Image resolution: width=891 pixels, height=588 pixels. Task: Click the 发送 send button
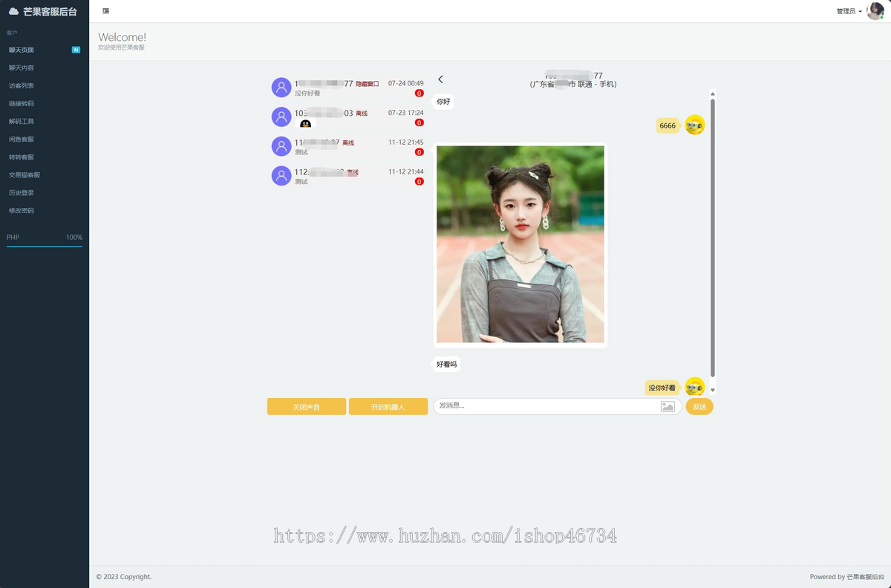click(699, 407)
